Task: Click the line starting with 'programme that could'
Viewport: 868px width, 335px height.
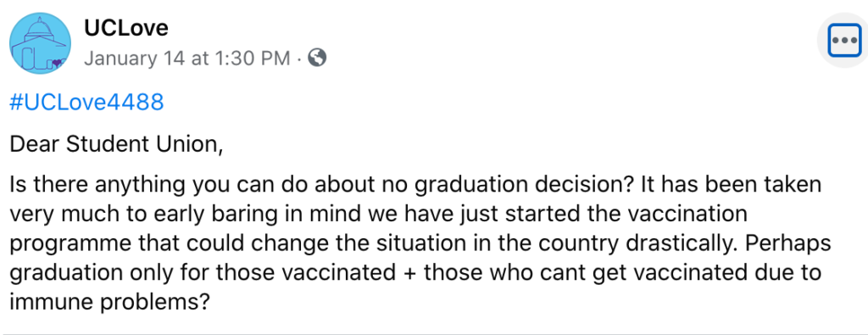Action: pyautogui.click(x=420, y=245)
